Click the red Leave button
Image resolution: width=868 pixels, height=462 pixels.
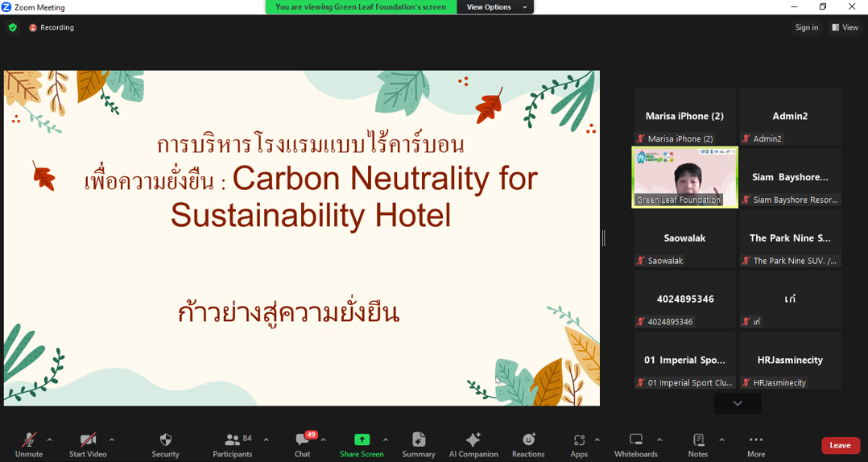tap(840, 445)
